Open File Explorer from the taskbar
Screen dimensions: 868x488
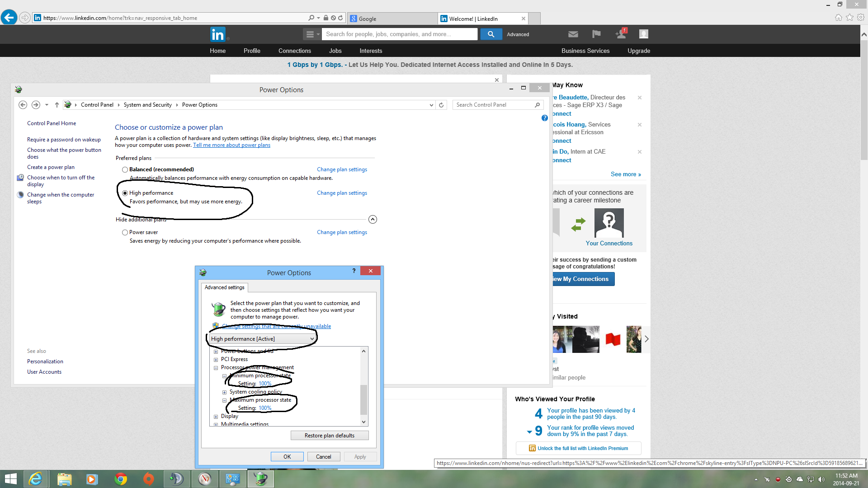coord(64,479)
